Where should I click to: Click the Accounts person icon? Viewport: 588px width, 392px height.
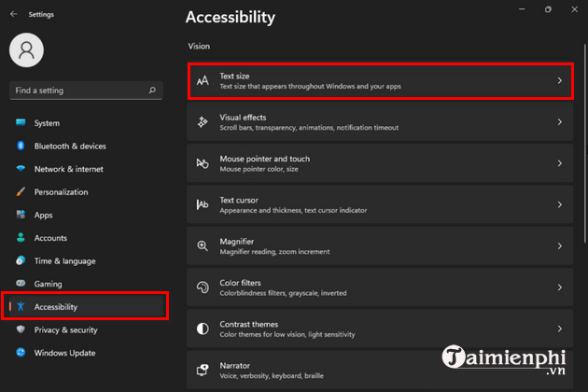pos(21,237)
